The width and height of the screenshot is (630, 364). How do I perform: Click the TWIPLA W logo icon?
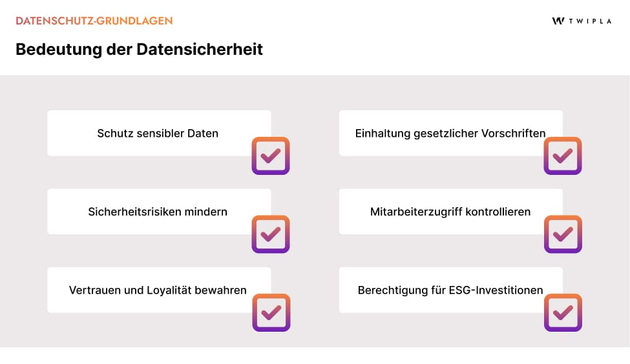tap(558, 21)
